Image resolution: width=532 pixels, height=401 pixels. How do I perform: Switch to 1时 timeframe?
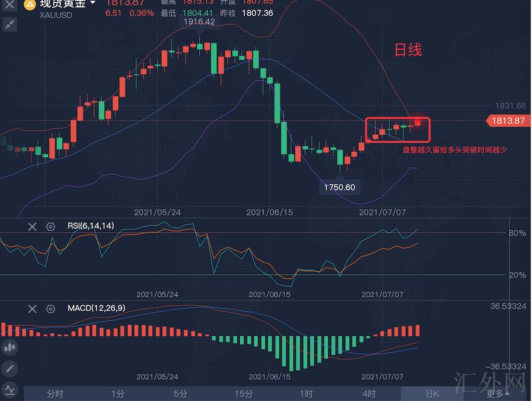[306, 394]
